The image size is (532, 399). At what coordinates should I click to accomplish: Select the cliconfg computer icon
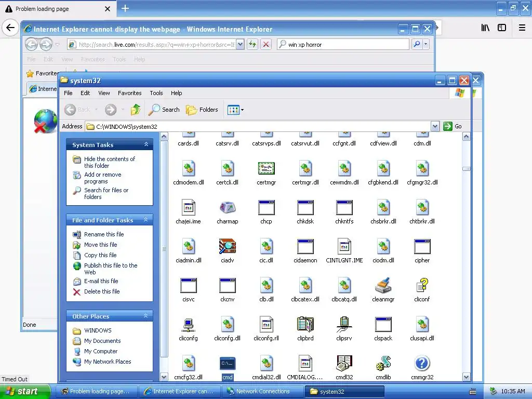(x=188, y=324)
